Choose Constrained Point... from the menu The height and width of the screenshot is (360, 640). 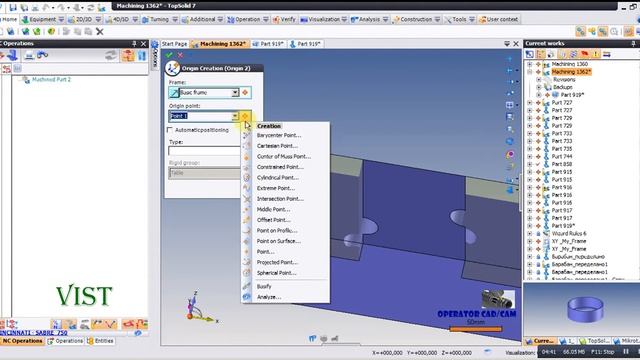pos(280,167)
